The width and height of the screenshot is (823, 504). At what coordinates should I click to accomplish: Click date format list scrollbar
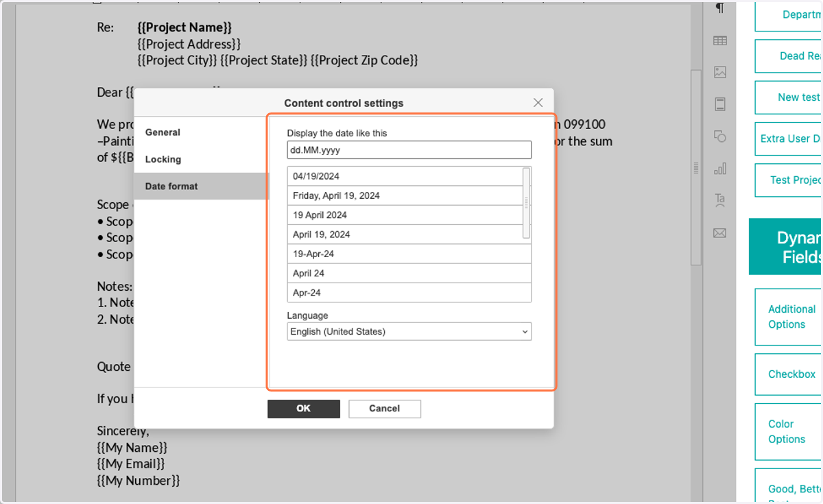(527, 203)
